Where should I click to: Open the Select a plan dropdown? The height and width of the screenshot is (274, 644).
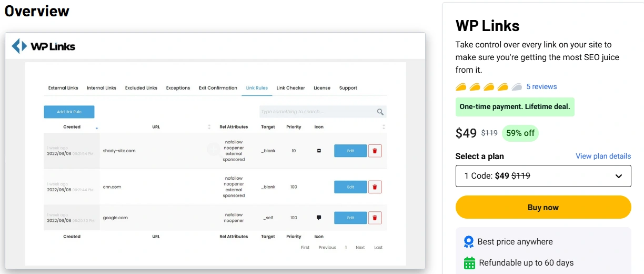[x=543, y=176]
